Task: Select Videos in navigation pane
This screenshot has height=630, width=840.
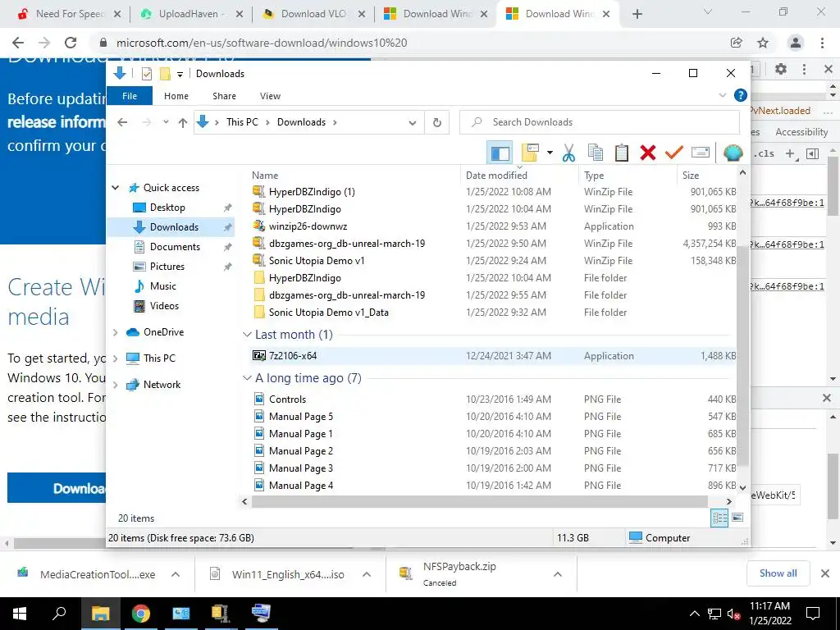Action: pyautogui.click(x=164, y=306)
